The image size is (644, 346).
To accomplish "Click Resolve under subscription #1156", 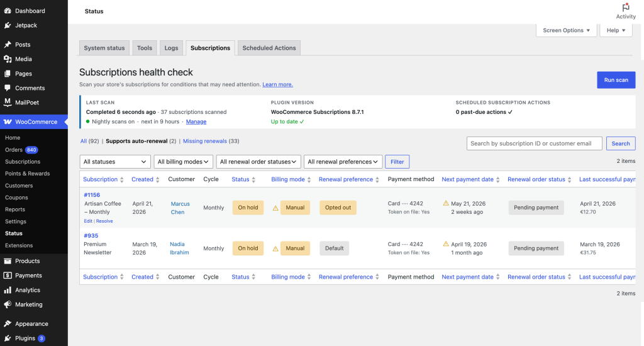I will 104,221.
